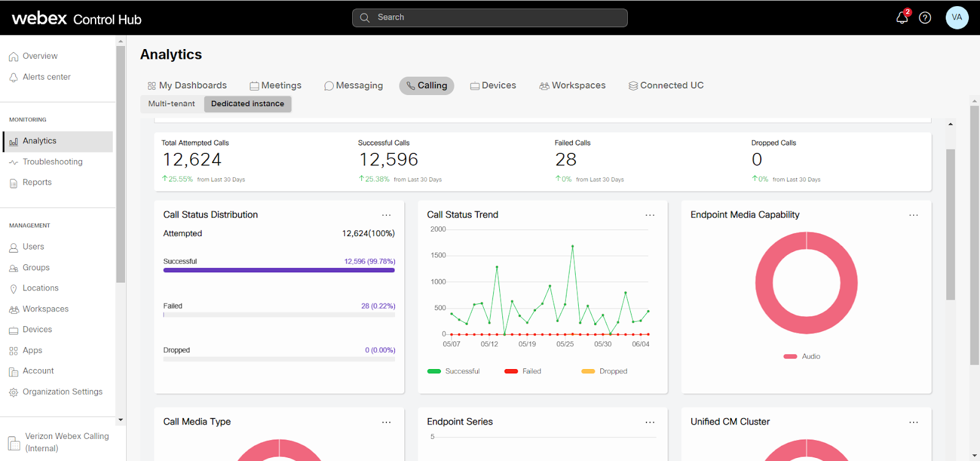Viewport: 980px width, 461px height.
Task: Click the Endpoint Media Capability donut chart
Action: point(807,283)
